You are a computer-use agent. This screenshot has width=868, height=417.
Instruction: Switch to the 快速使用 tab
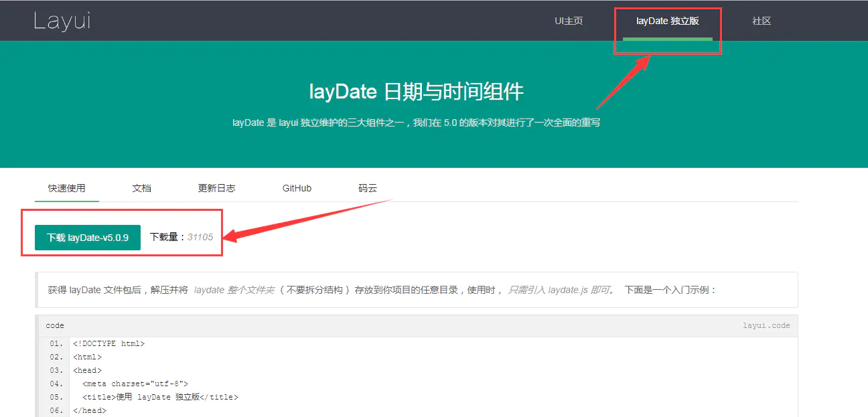[66, 188]
